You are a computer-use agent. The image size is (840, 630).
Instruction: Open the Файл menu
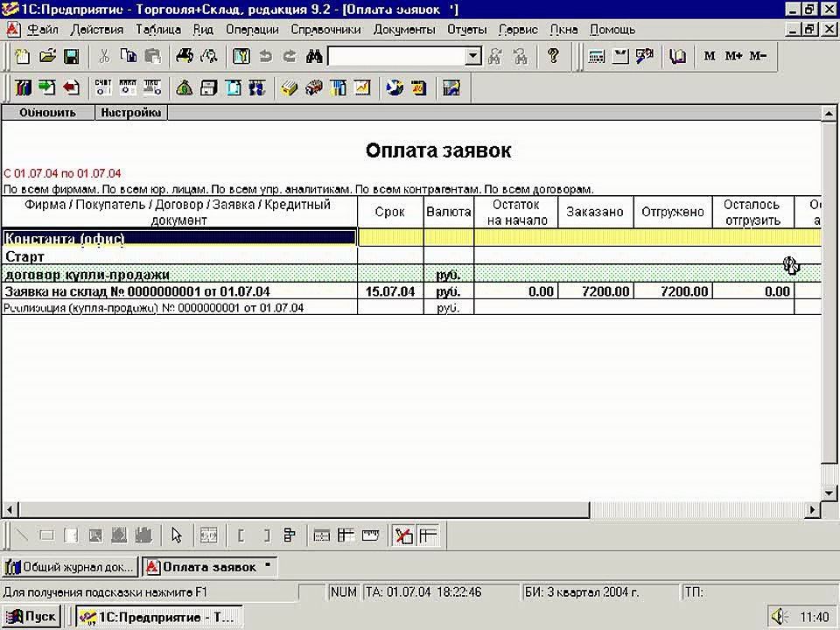tap(43, 30)
